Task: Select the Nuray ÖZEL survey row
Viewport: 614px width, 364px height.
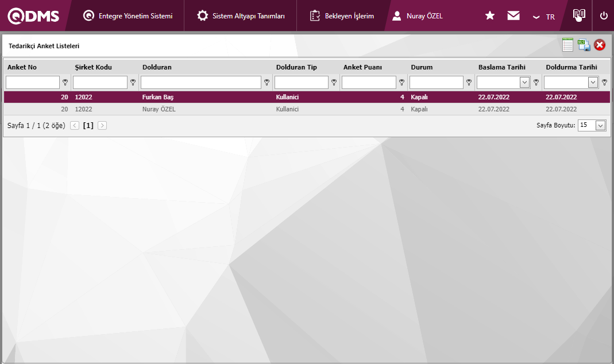Action: click(x=230, y=109)
